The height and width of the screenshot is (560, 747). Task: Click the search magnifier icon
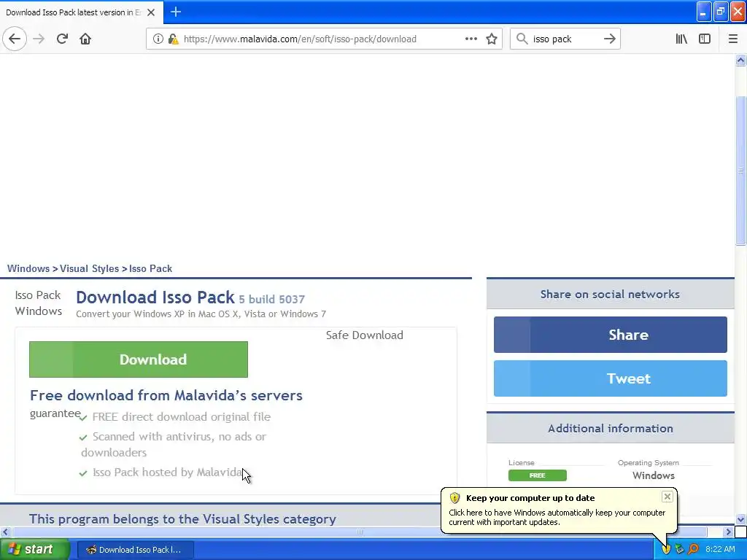(x=522, y=39)
